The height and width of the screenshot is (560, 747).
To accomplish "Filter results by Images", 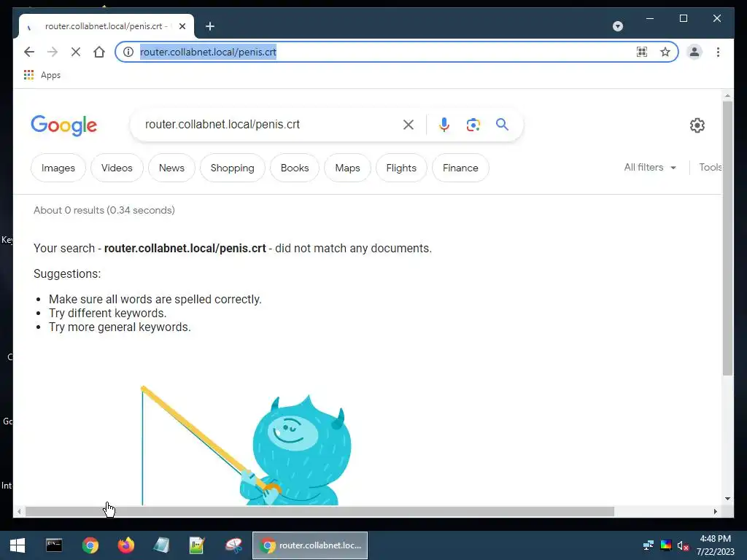I will point(58,168).
